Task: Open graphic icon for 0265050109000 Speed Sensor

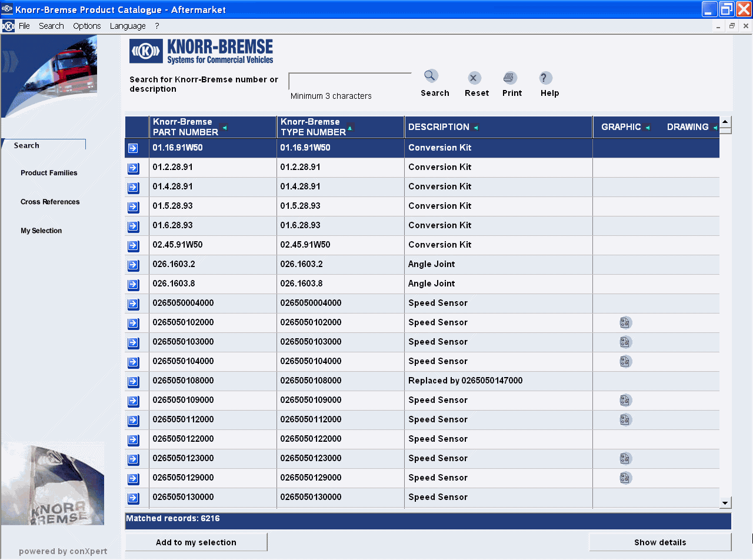Action: 625,401
